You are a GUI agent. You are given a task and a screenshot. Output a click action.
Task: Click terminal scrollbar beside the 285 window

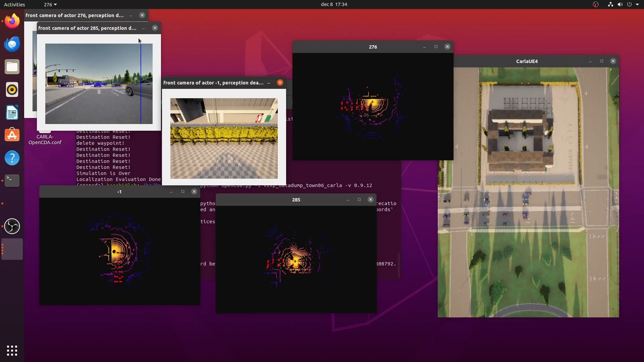pyautogui.click(x=399, y=265)
